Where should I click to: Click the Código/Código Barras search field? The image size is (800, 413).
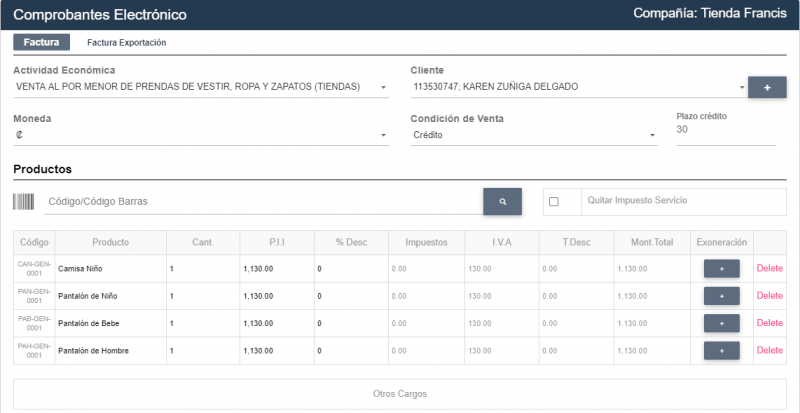(x=262, y=201)
